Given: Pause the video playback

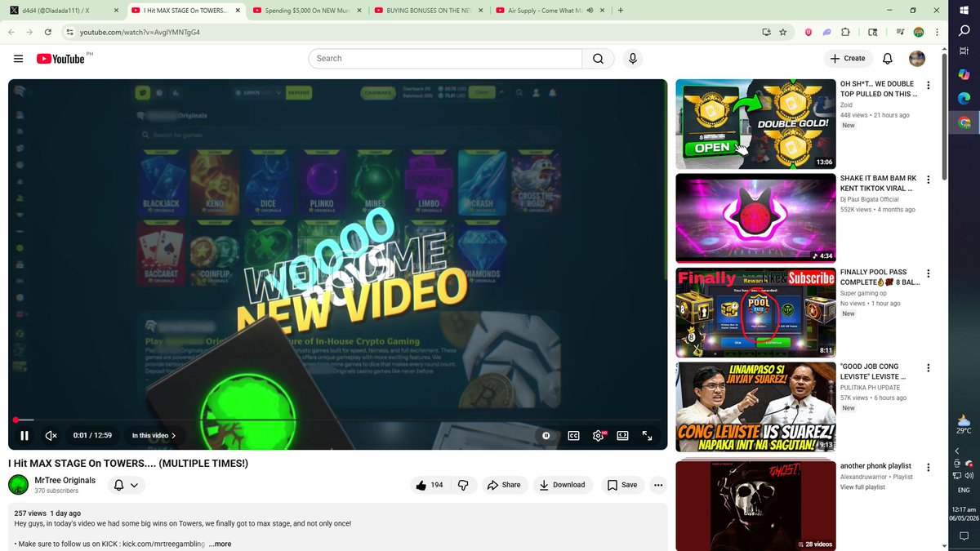Looking at the screenshot, I should coord(24,436).
